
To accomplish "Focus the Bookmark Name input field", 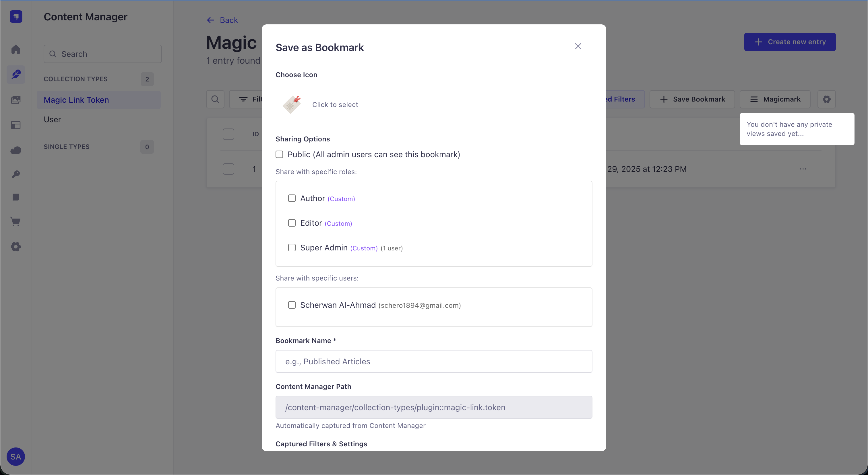I will coord(434,361).
